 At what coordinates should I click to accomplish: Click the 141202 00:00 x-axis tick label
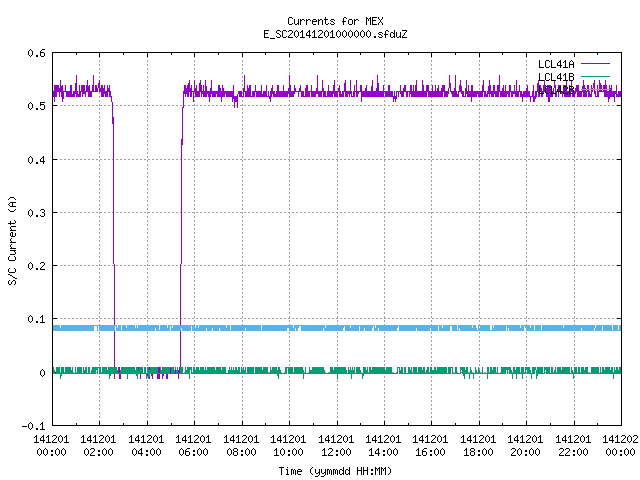[620, 446]
